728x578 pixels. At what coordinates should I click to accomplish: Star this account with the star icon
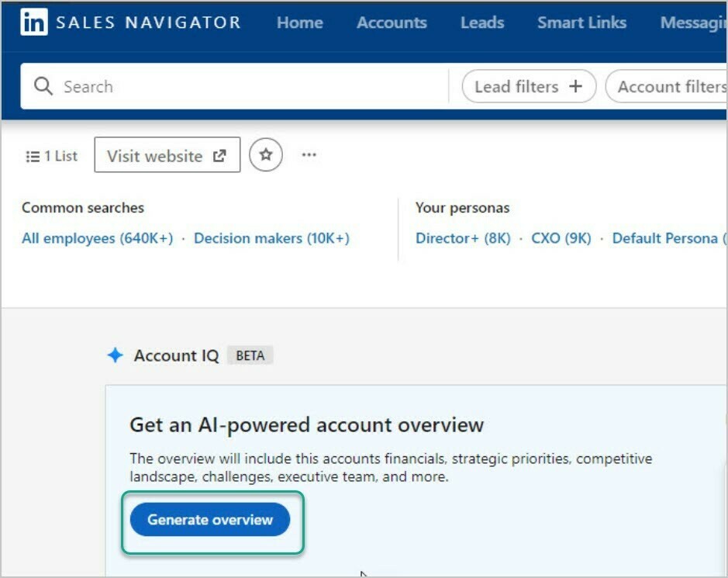tap(266, 154)
